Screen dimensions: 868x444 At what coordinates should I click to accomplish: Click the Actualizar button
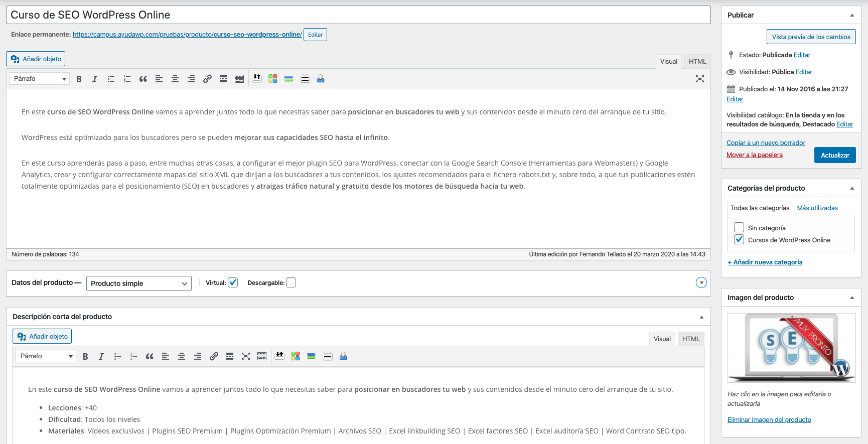pyautogui.click(x=835, y=155)
